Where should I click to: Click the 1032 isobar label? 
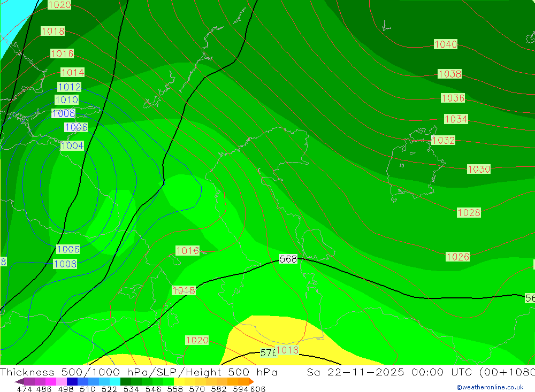443,140
